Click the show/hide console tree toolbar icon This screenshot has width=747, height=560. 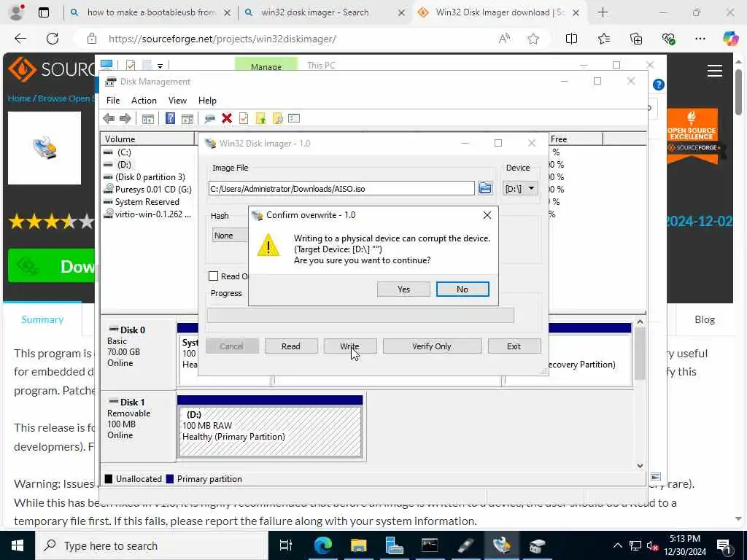(x=147, y=119)
